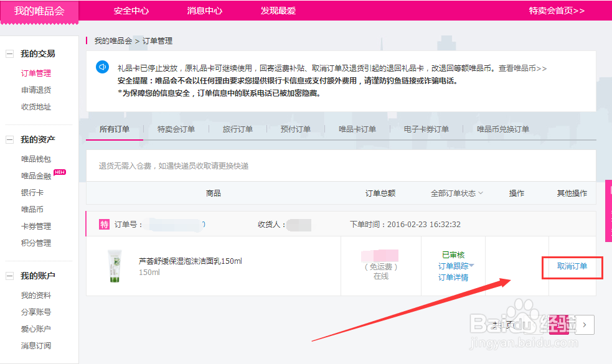This screenshot has height=364, width=612.
Task: Switch to 预付订单 tab
Action: click(x=296, y=129)
